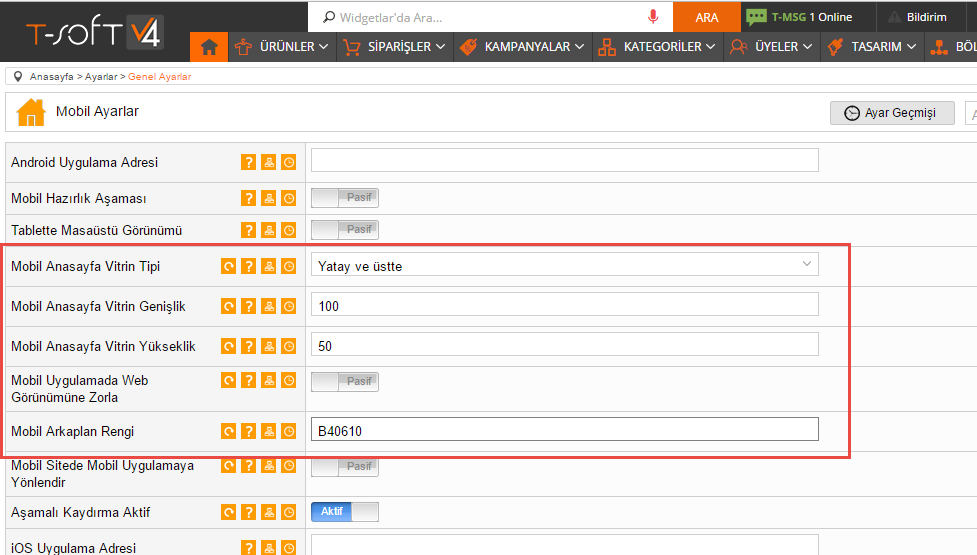Image resolution: width=977 pixels, height=555 pixels.
Task: Activate voice search microphone icon
Action: pos(653,17)
